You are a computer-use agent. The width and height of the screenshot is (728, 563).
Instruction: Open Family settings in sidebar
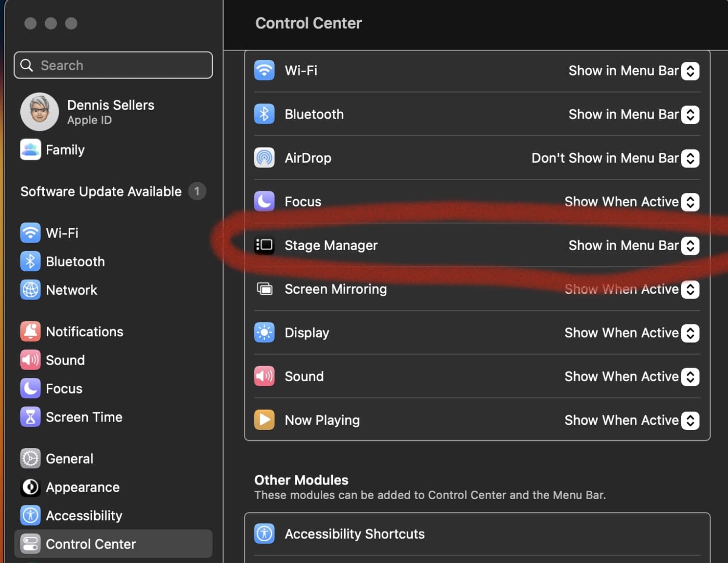(64, 150)
